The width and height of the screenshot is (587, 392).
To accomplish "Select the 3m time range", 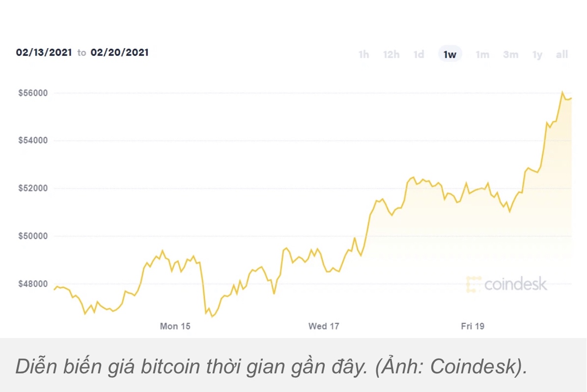I will pyautogui.click(x=510, y=54).
